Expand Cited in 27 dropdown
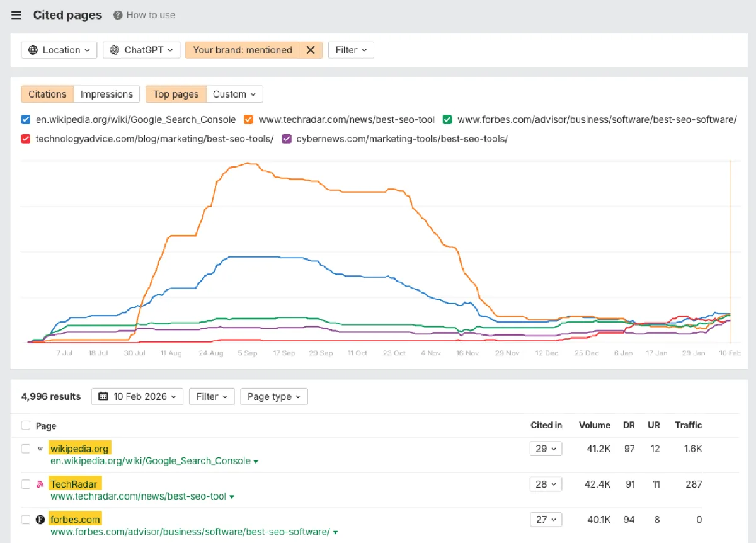Viewport: 756px width, 543px height. pyautogui.click(x=546, y=520)
